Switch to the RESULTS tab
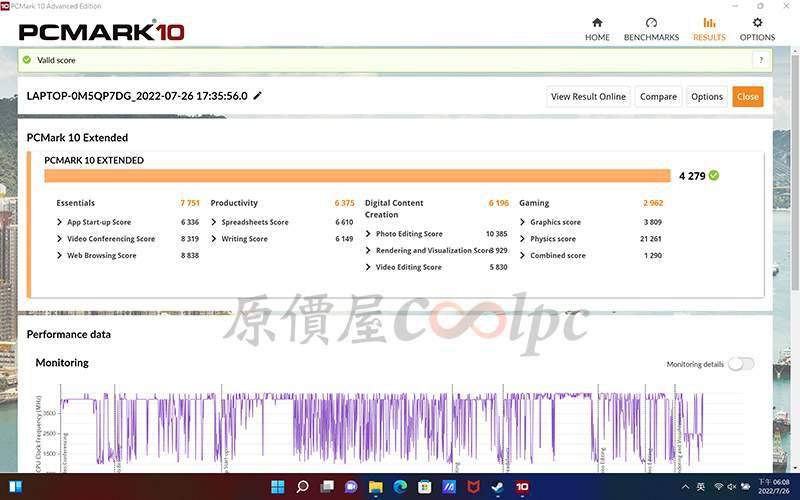The width and height of the screenshot is (800, 500). (709, 30)
